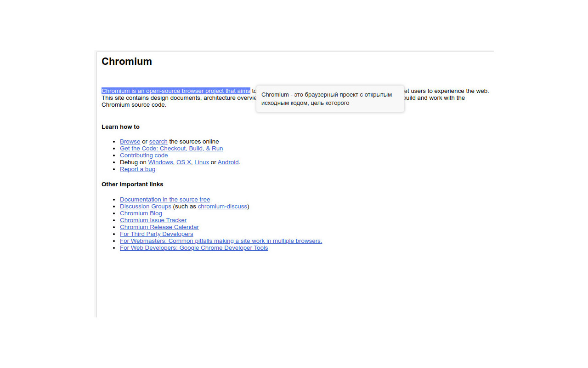Open Google Chrome Developer Tools link
Image resolution: width=588 pixels, height=368 pixels.
194,248
